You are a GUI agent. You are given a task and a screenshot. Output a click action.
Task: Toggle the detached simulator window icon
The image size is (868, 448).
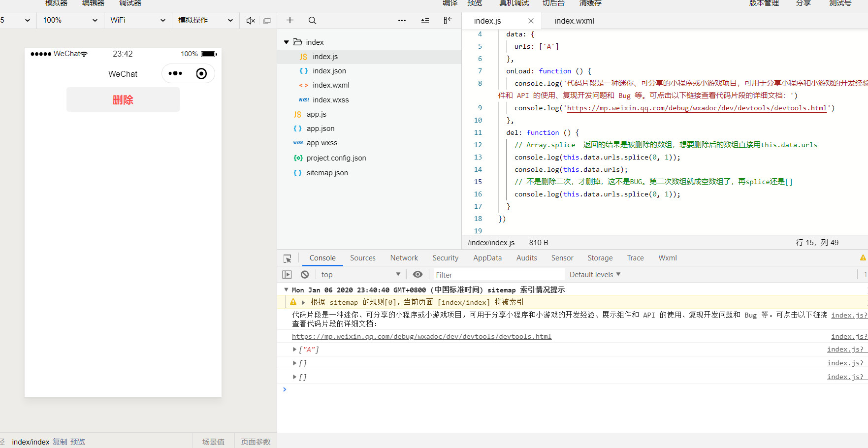coord(267,21)
